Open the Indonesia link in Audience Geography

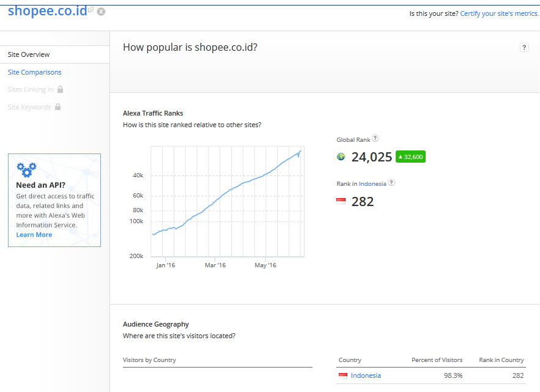point(366,375)
